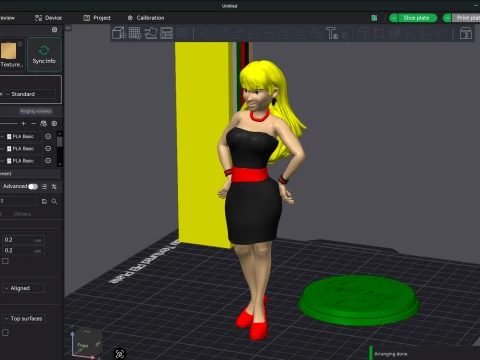Check the box below the 0.2 fields
This screenshot has height=360, width=480.
5,261
